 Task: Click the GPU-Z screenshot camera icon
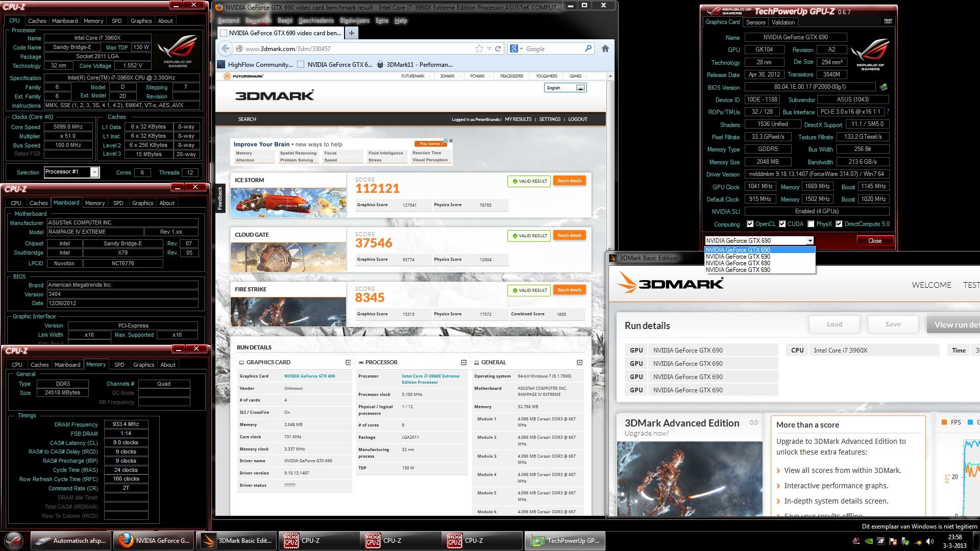(x=888, y=21)
